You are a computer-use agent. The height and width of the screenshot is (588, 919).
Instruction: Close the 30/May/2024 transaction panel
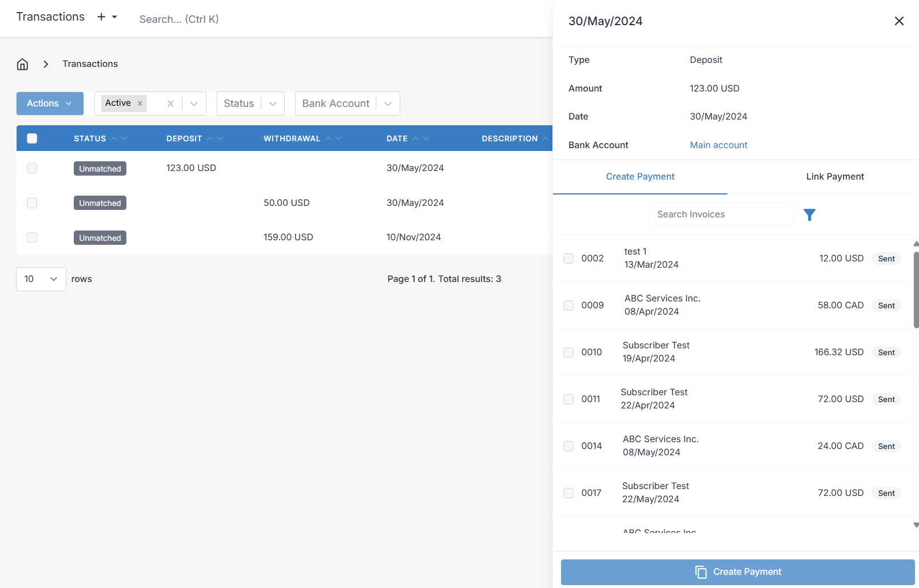(x=898, y=21)
